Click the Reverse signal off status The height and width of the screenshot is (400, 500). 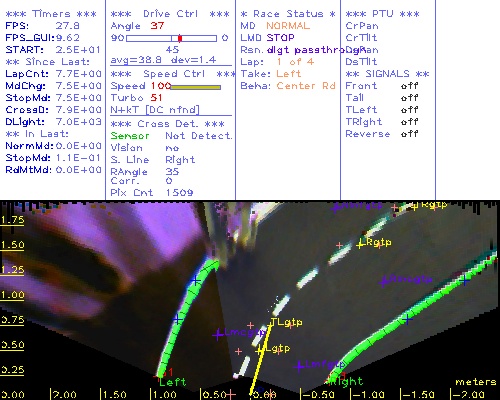(x=409, y=134)
